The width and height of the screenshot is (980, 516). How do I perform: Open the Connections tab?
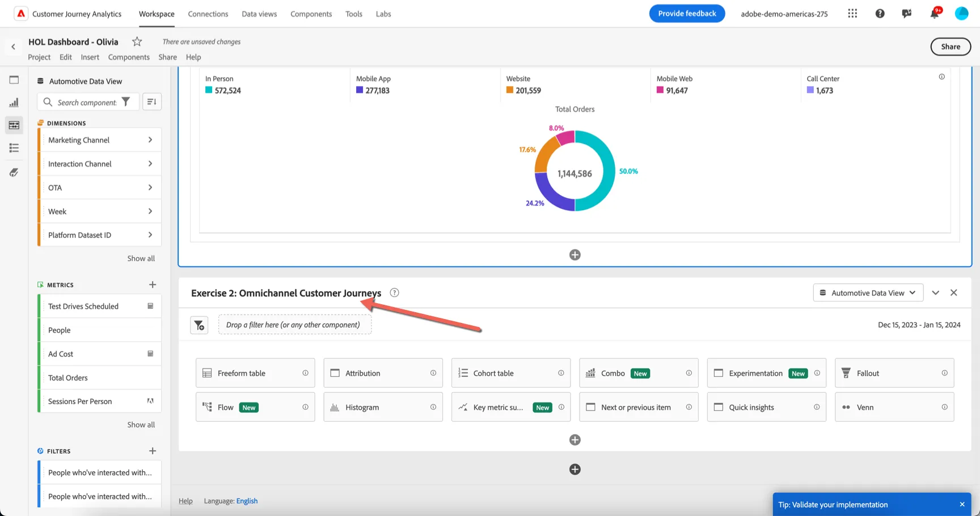208,14
